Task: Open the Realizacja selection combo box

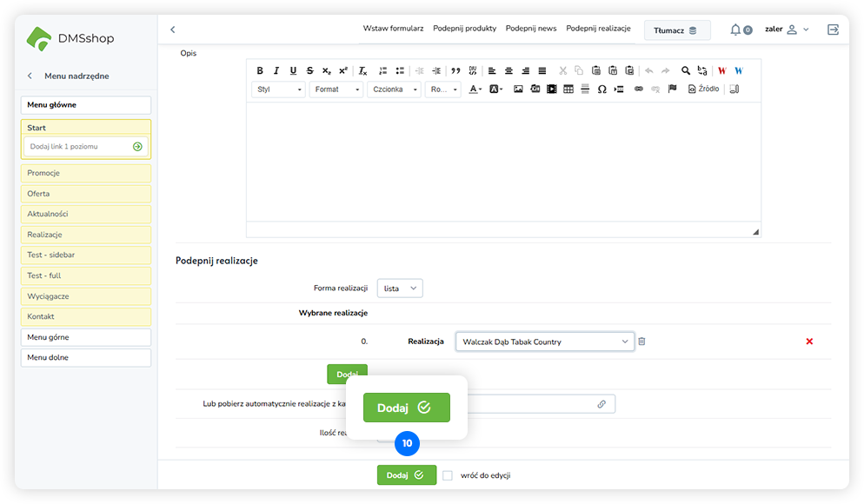Action: point(545,342)
